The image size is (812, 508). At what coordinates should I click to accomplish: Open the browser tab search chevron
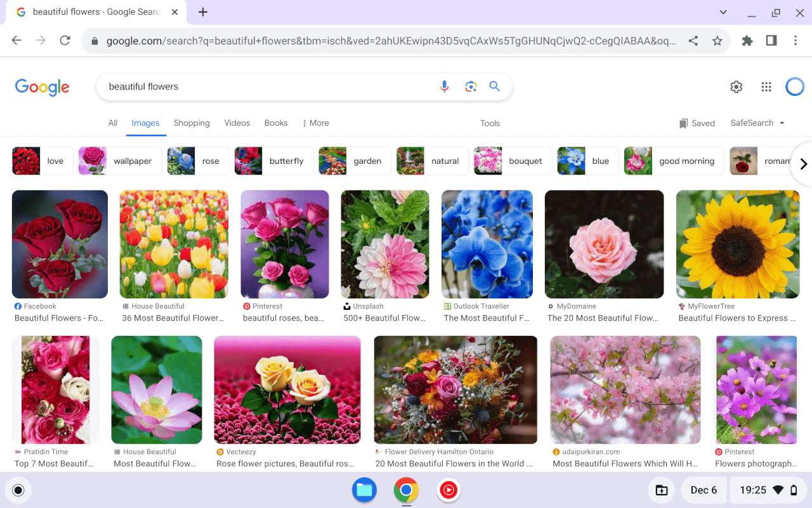(x=723, y=12)
